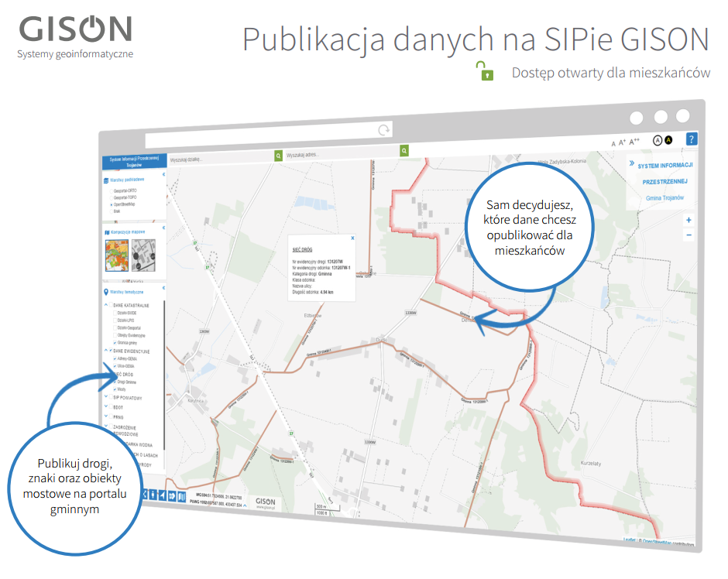This screenshot has height=579, width=728.
Task: Select the grayscale map composition thumbnail
Action: (x=143, y=255)
